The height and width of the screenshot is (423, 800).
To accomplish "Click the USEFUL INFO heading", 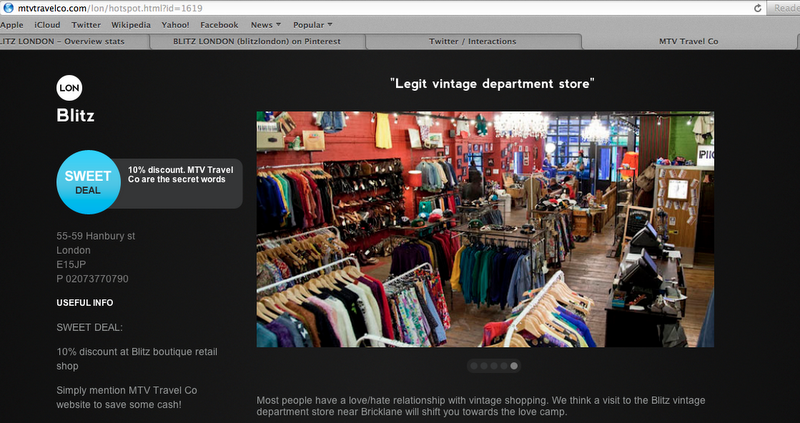I will click(85, 303).
